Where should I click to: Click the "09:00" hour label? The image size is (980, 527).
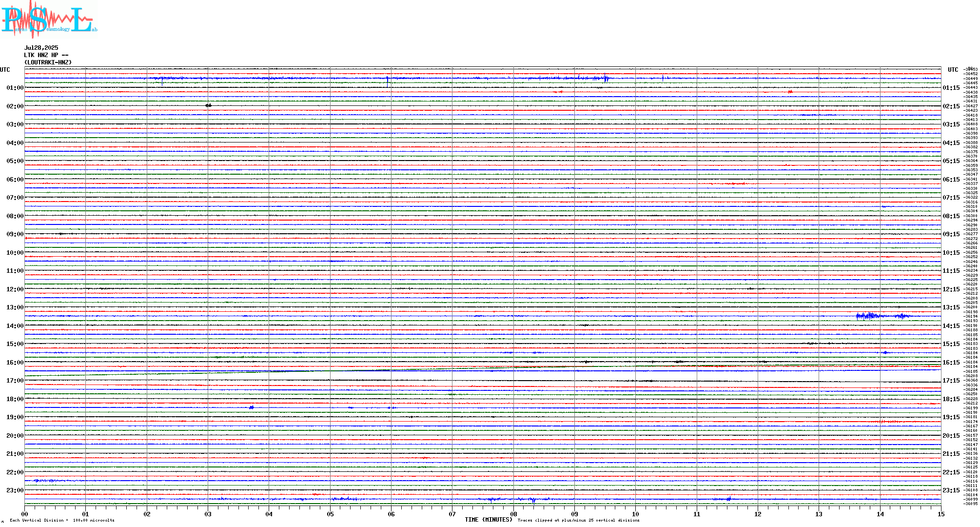pyautogui.click(x=15, y=234)
